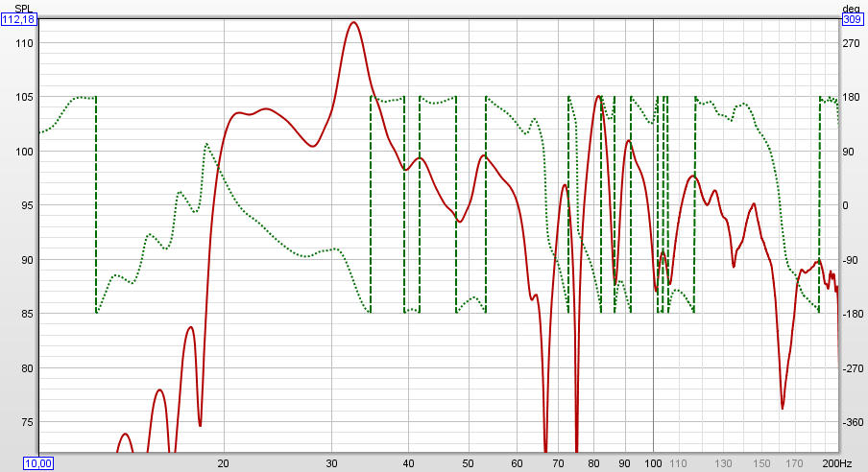Click the 105 label on SPL axis

tap(26, 98)
